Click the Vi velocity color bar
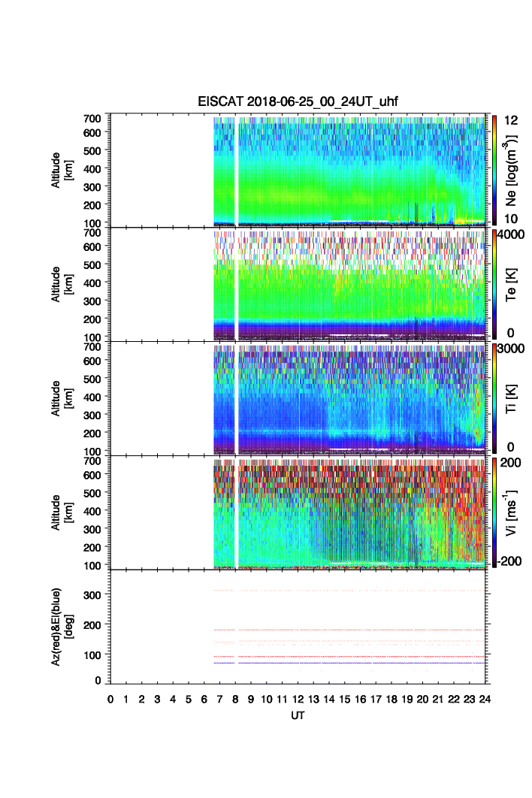Screen dimensions: 532x798 [x=494, y=511]
